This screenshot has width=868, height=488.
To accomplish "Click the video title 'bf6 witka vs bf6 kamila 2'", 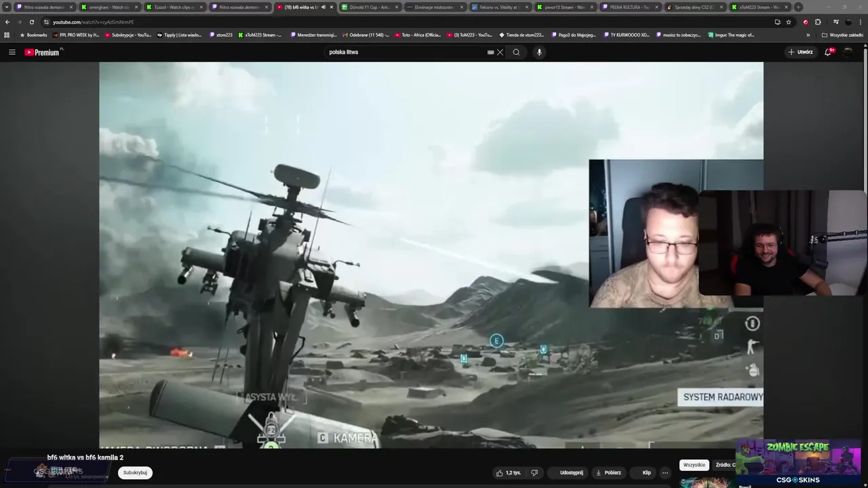I will coord(85,457).
